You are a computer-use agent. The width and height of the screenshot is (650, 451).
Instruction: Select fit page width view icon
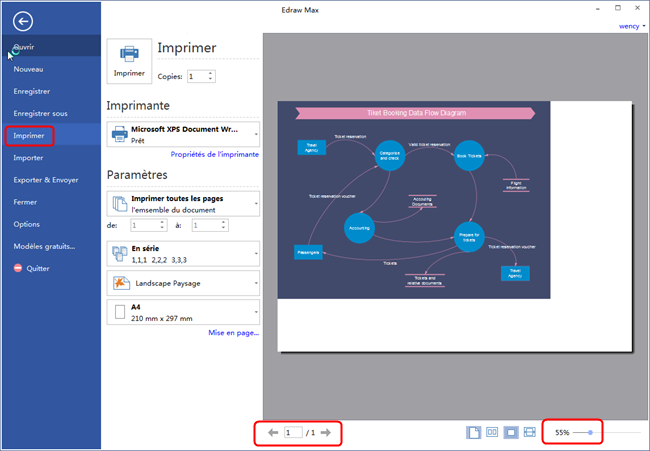pos(530,432)
